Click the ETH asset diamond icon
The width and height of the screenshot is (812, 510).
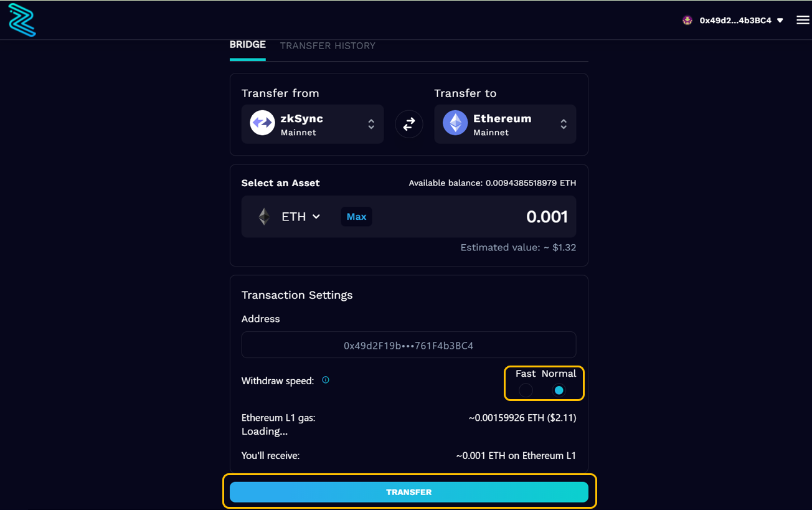point(265,217)
